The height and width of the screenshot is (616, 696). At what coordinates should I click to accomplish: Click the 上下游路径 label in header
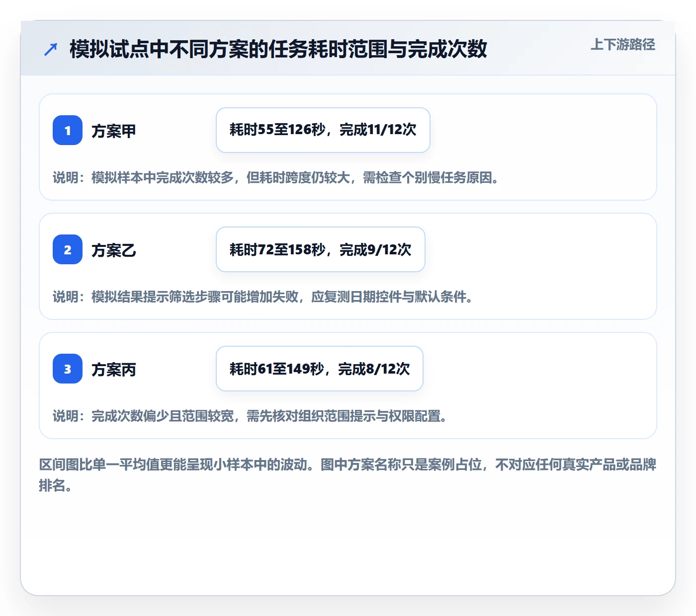click(x=622, y=45)
